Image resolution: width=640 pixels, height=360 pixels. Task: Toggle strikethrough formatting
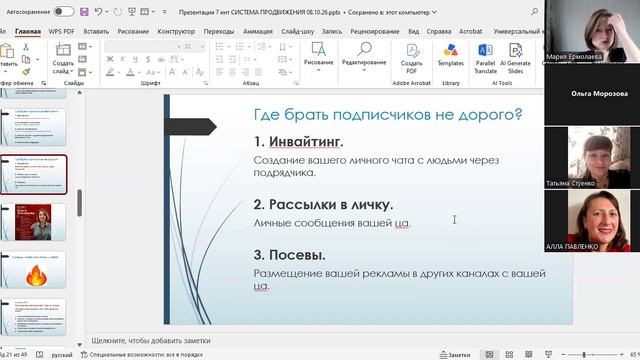pos(161,60)
